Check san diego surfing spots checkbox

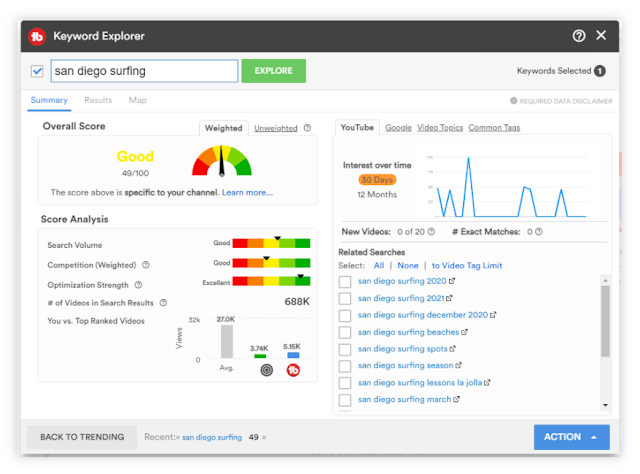(x=345, y=349)
